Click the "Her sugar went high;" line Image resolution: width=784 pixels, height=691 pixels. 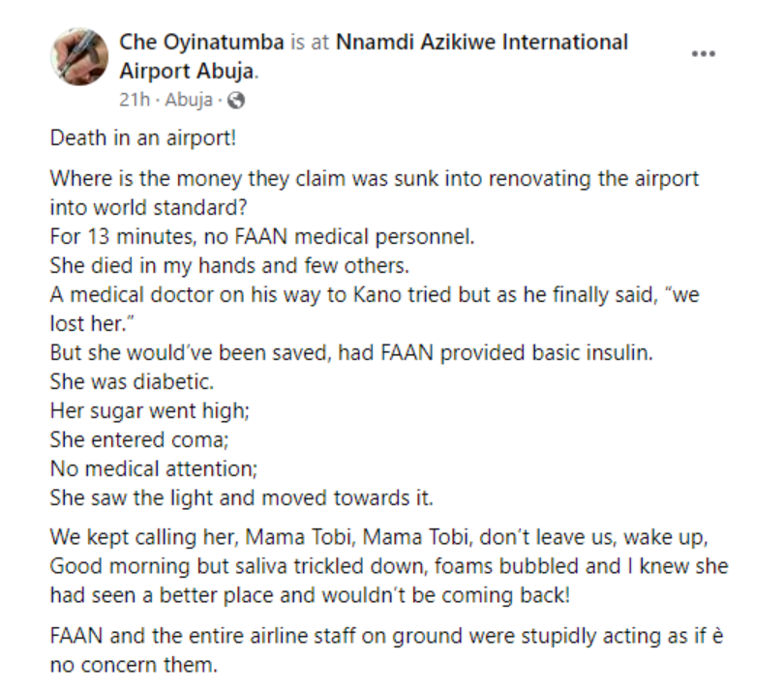click(x=150, y=411)
